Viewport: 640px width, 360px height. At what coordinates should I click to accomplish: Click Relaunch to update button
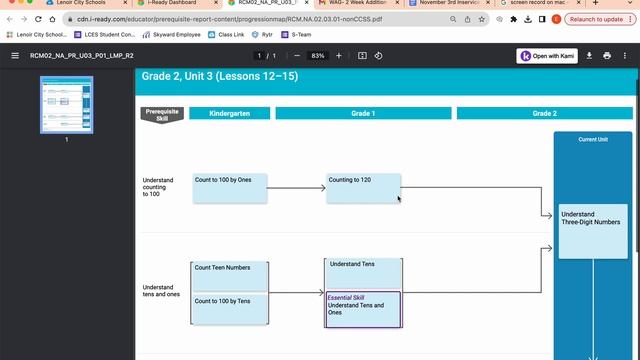[x=600, y=19]
